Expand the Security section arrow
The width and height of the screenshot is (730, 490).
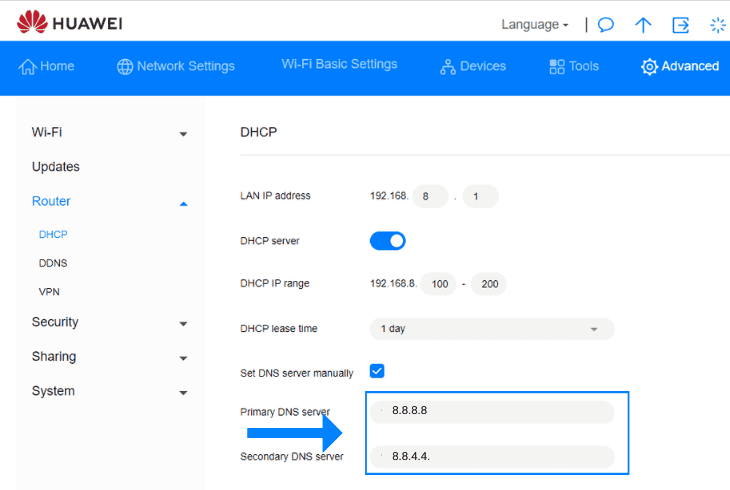[x=183, y=324]
